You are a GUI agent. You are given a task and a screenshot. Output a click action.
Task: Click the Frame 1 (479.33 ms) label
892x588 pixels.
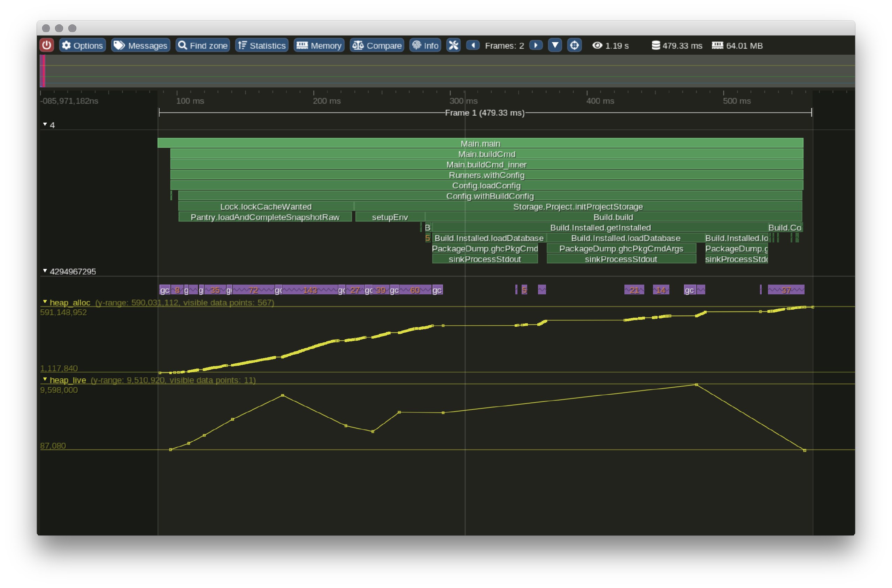[x=485, y=113]
